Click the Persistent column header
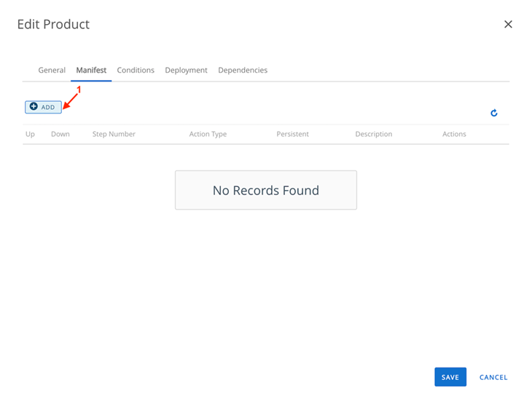Image resolution: width=532 pixels, height=404 pixels. 292,134
